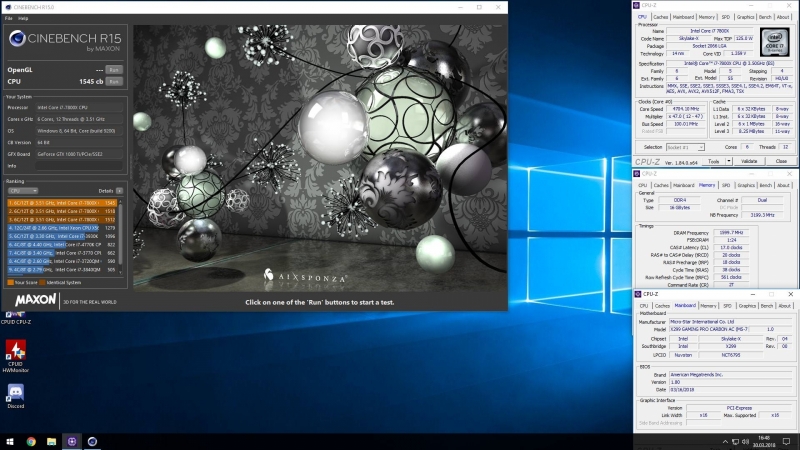Click the Windows Start button
This screenshot has height=450, width=800.
[10, 441]
